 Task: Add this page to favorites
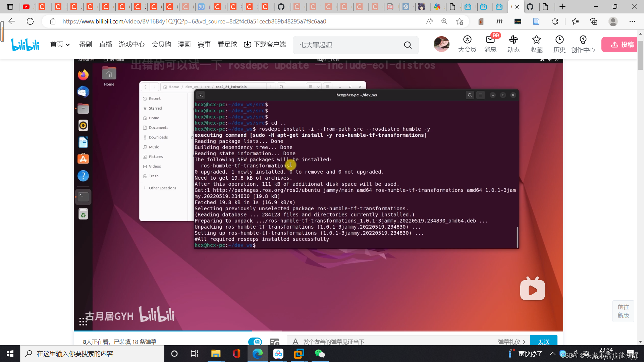tap(460, 21)
